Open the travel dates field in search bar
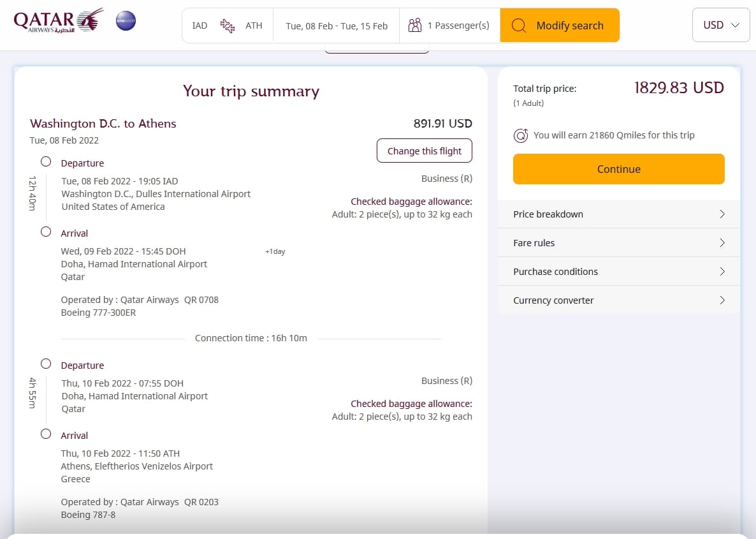The image size is (756, 539). pos(337,26)
